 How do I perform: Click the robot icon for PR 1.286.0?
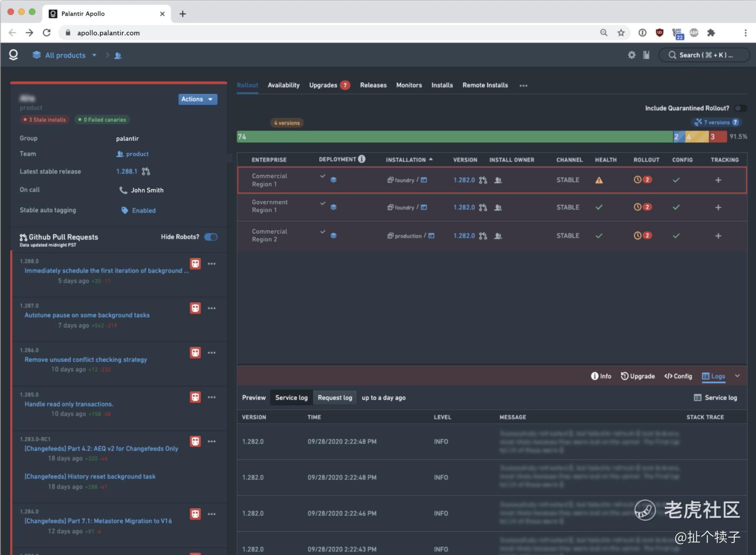click(x=195, y=352)
